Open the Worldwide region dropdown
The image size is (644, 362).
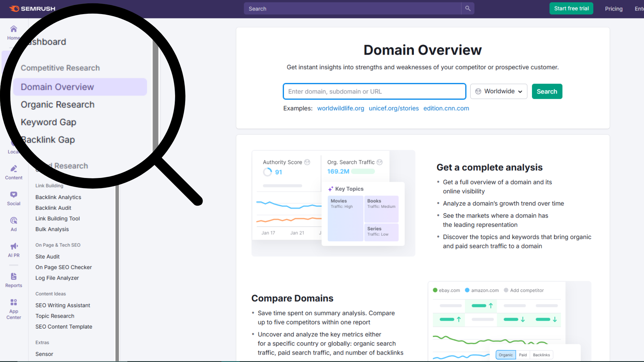tap(498, 91)
